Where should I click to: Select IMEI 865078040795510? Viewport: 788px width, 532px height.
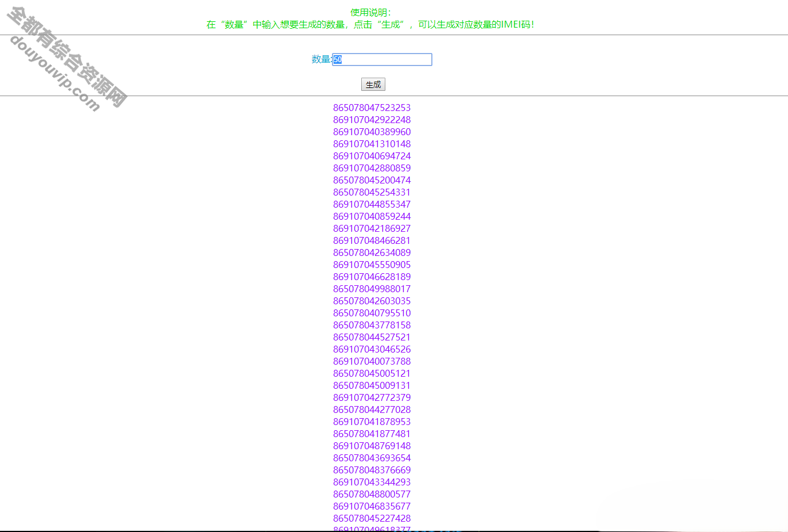[x=372, y=313]
